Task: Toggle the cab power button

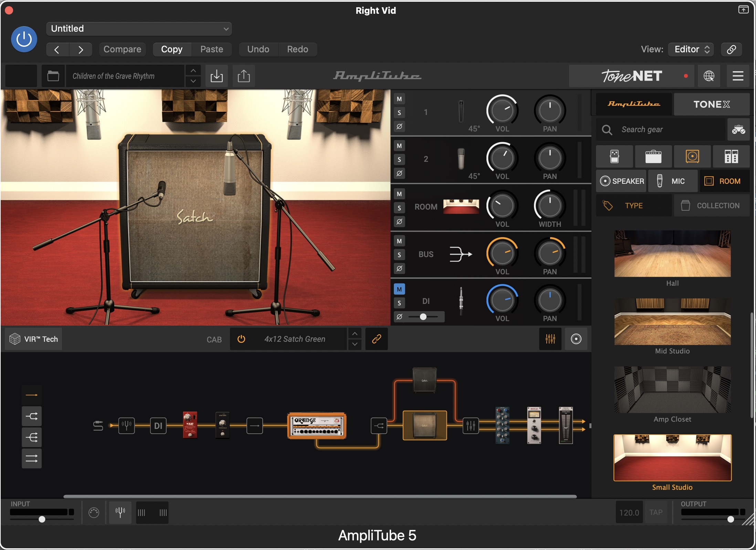Action: (x=241, y=339)
